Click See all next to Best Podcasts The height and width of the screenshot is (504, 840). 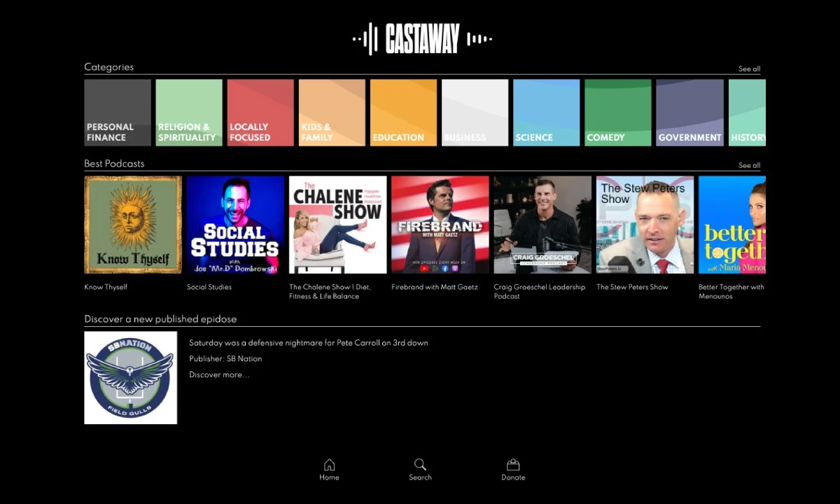pyautogui.click(x=749, y=165)
